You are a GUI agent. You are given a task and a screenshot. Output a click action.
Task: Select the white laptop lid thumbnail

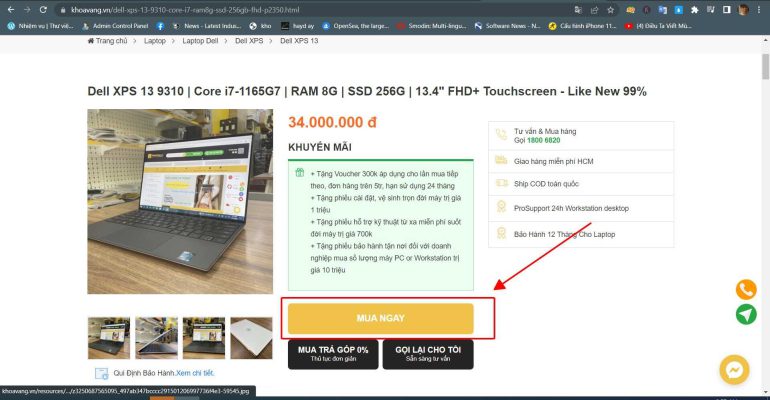(251, 338)
